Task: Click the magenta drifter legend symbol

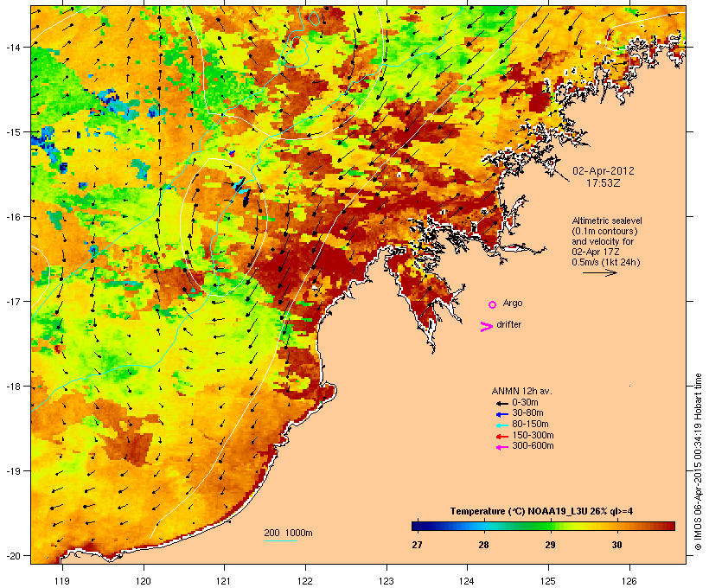Action: click(x=487, y=327)
